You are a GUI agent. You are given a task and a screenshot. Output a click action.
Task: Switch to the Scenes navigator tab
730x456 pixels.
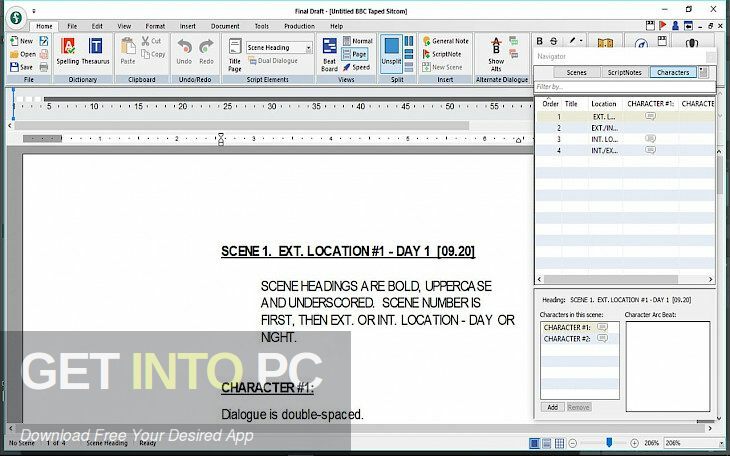click(x=576, y=72)
